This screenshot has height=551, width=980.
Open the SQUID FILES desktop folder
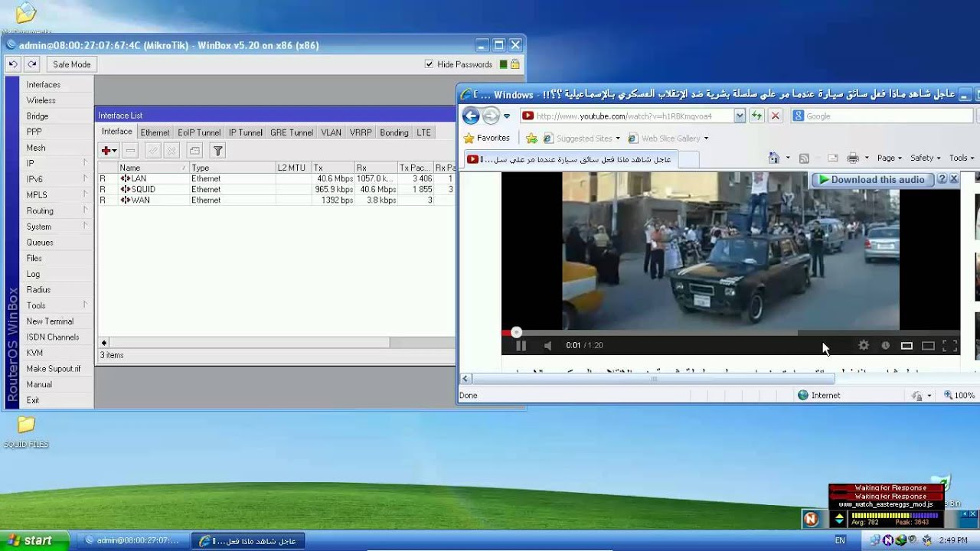point(26,432)
